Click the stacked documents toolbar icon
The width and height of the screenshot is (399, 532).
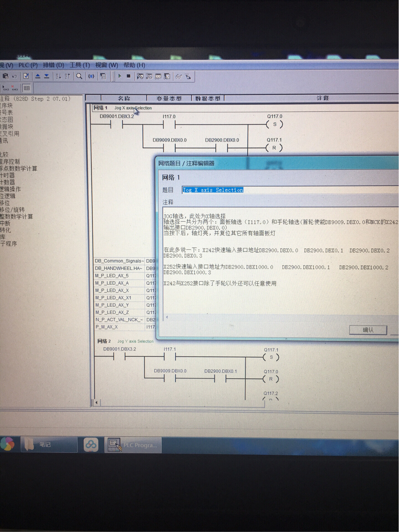[x=103, y=76]
